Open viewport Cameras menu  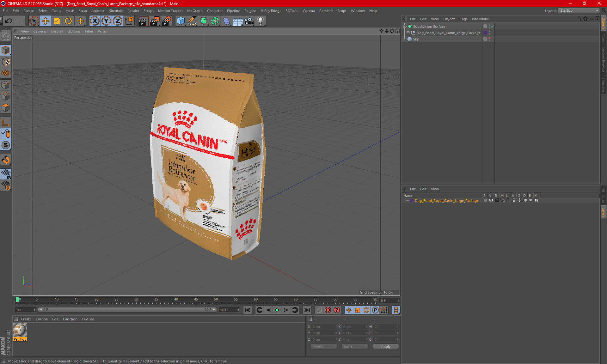[40, 31]
